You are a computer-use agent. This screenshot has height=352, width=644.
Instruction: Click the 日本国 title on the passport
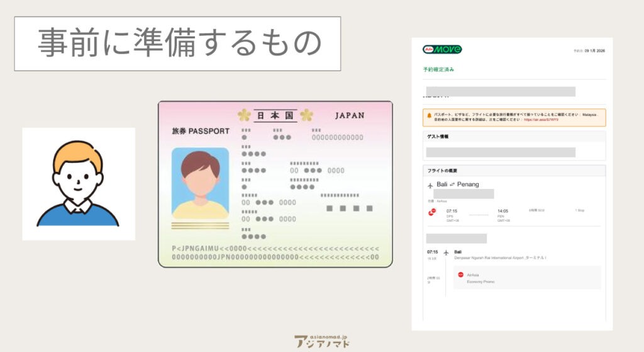pyautogui.click(x=275, y=116)
